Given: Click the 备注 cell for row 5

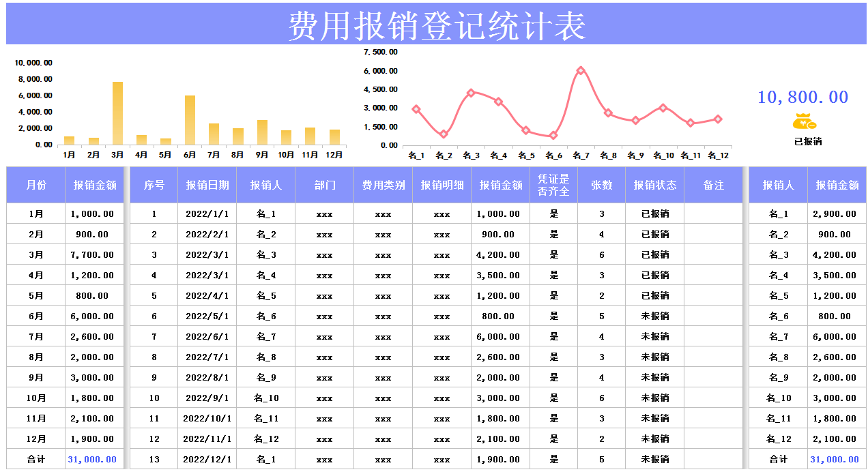Looking at the screenshot, I should 714,295.
